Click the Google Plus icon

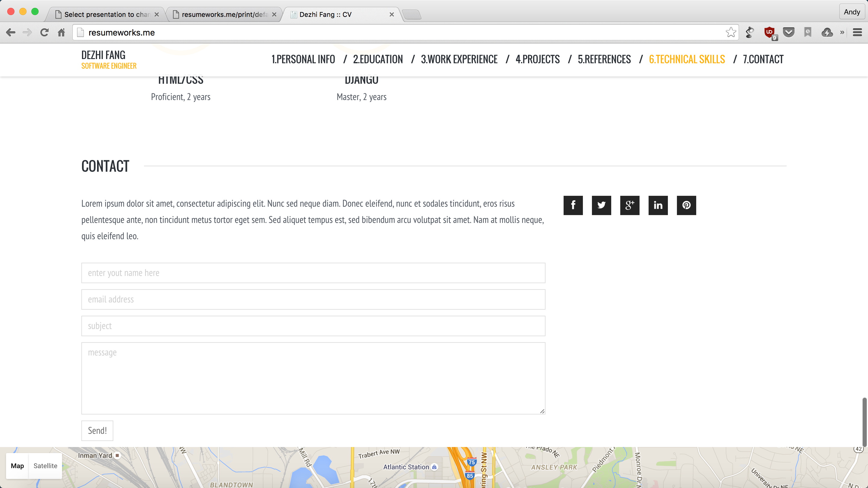pyautogui.click(x=629, y=205)
